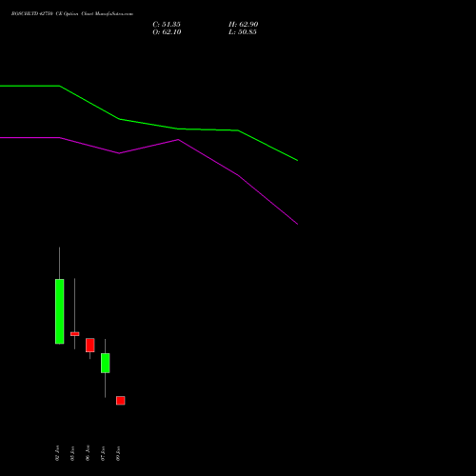This screenshot has width=476, height=476.
Task: Click the open price value O: 62.10
Action: [167, 32]
